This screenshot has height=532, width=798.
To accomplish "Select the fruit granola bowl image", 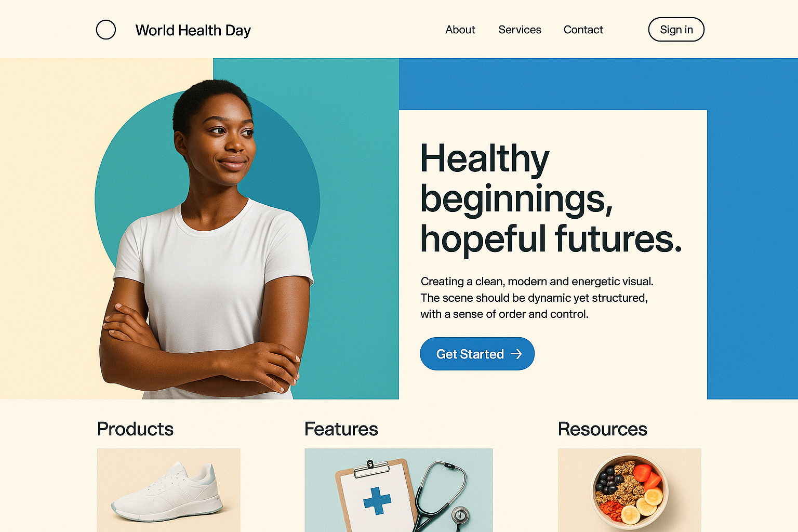I will point(630,490).
